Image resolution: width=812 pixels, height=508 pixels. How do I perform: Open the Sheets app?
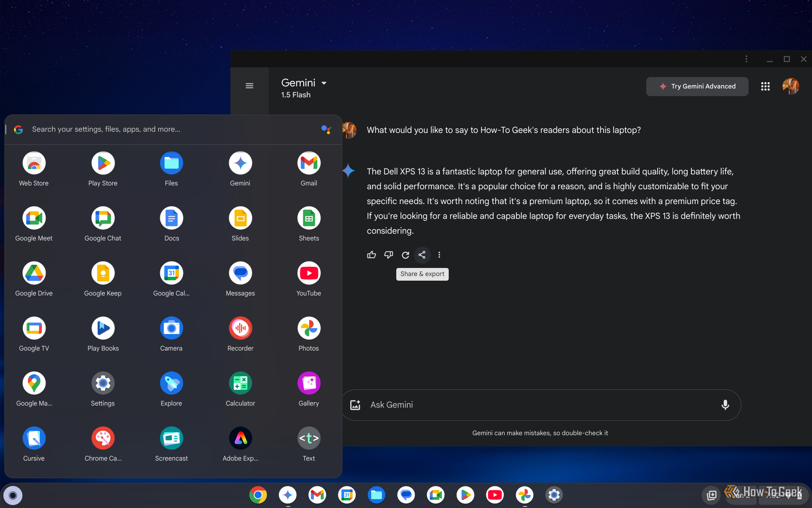point(309,218)
